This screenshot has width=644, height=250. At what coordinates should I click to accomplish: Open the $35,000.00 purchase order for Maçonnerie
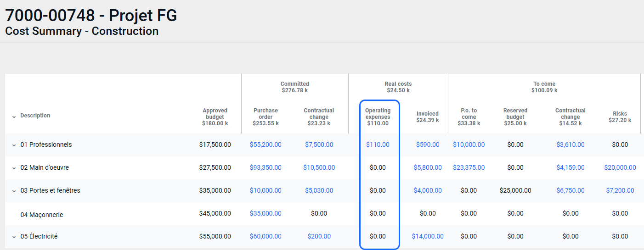click(266, 213)
